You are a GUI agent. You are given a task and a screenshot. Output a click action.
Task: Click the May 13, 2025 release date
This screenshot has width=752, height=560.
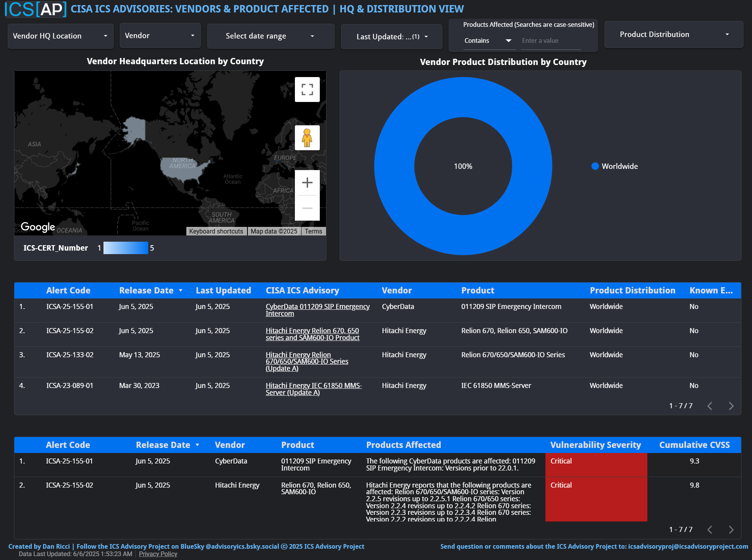(x=139, y=355)
